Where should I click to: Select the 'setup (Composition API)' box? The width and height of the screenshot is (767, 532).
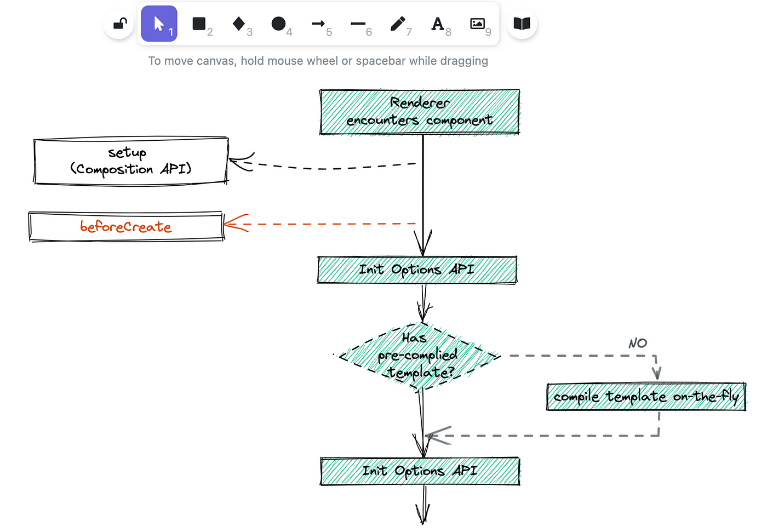131,161
